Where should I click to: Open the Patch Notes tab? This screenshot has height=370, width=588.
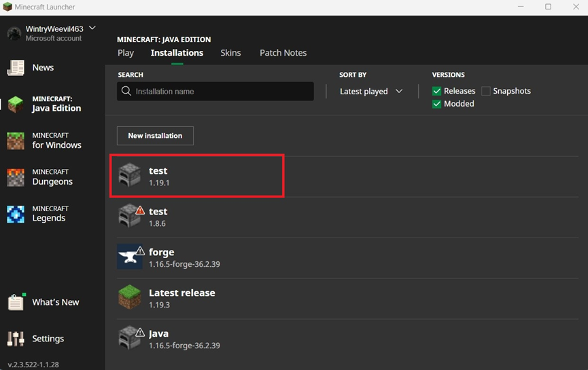(x=283, y=53)
